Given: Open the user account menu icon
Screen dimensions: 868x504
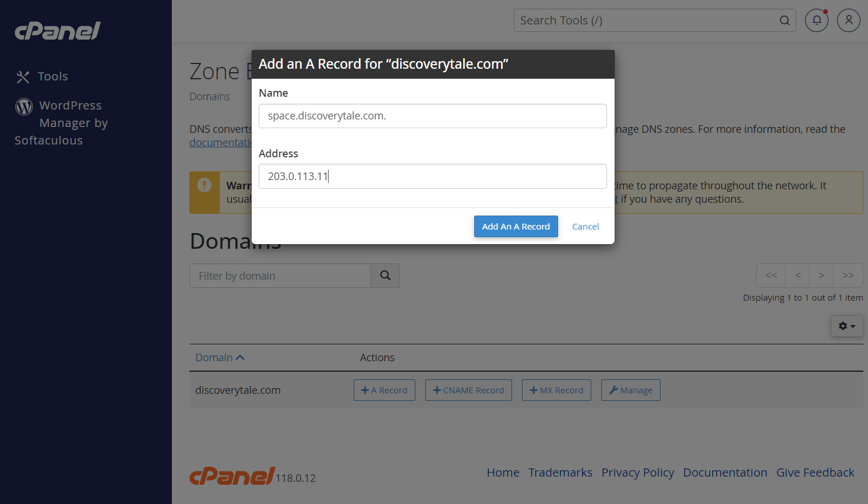Looking at the screenshot, I should click(849, 20).
